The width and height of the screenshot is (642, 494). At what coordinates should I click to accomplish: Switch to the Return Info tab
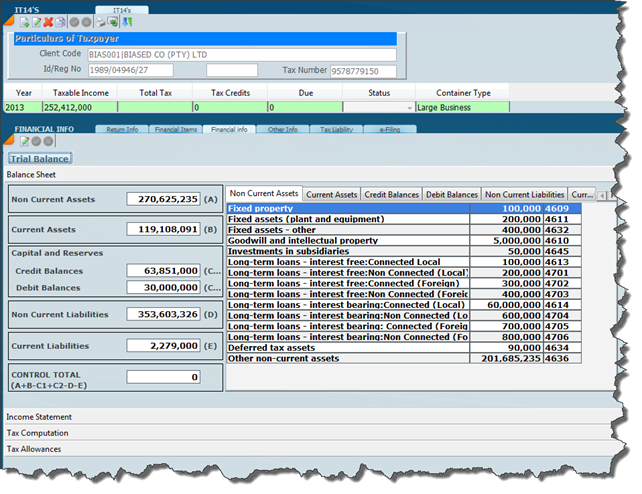[121, 129]
